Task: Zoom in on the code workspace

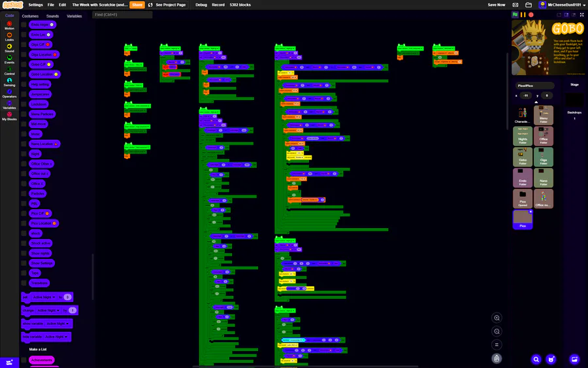Action: tap(497, 318)
